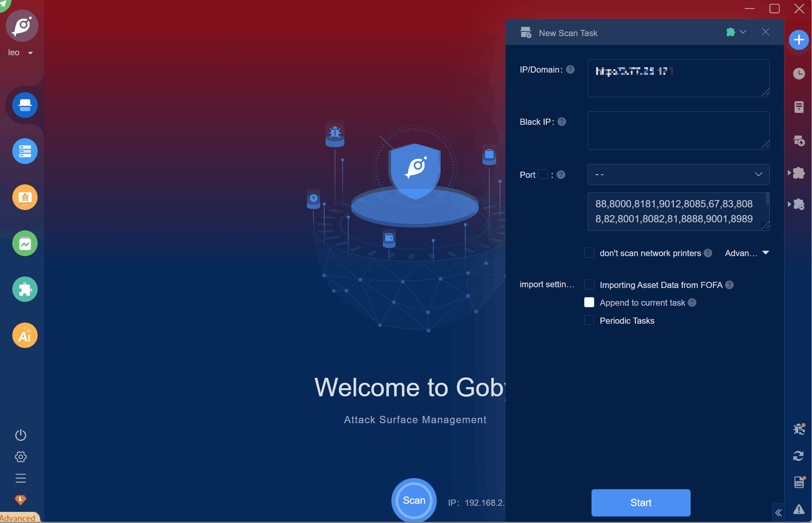Toggle Append to current task checkbox
This screenshot has height=523, width=812.
tap(589, 303)
